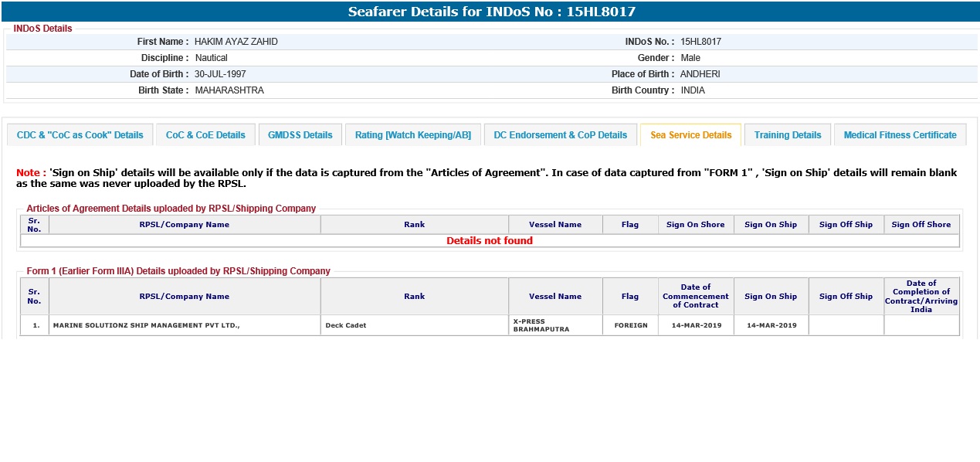The width and height of the screenshot is (980, 462).
Task: Select the Rating [Watch Keeping/AB] tab
Action: pos(412,135)
